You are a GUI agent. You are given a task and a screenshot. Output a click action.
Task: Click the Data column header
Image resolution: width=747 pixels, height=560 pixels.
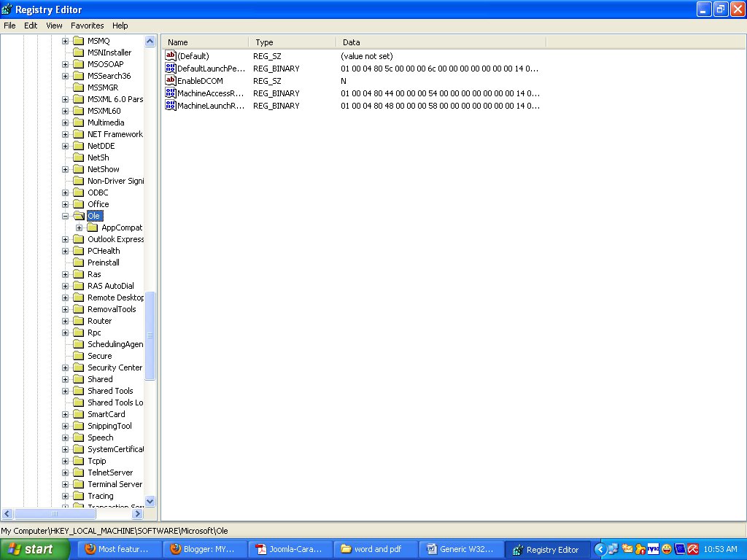tap(441, 42)
